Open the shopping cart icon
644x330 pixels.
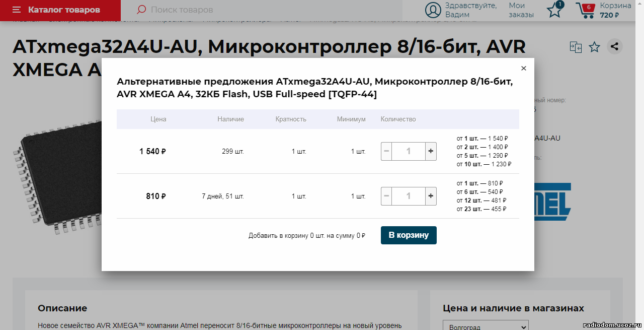point(586,10)
